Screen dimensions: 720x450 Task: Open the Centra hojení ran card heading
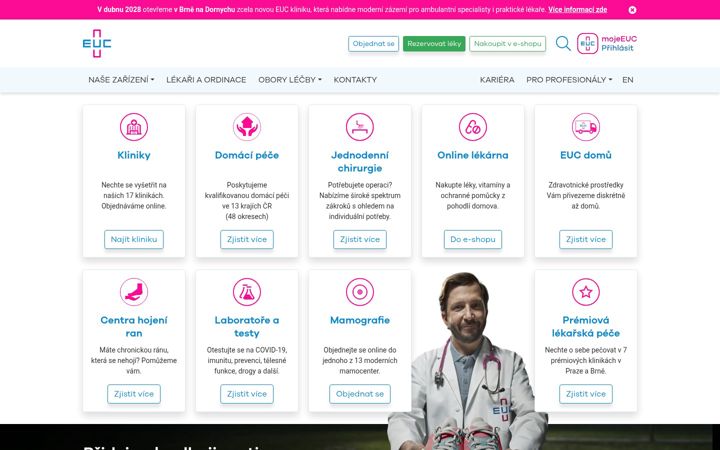click(x=134, y=326)
